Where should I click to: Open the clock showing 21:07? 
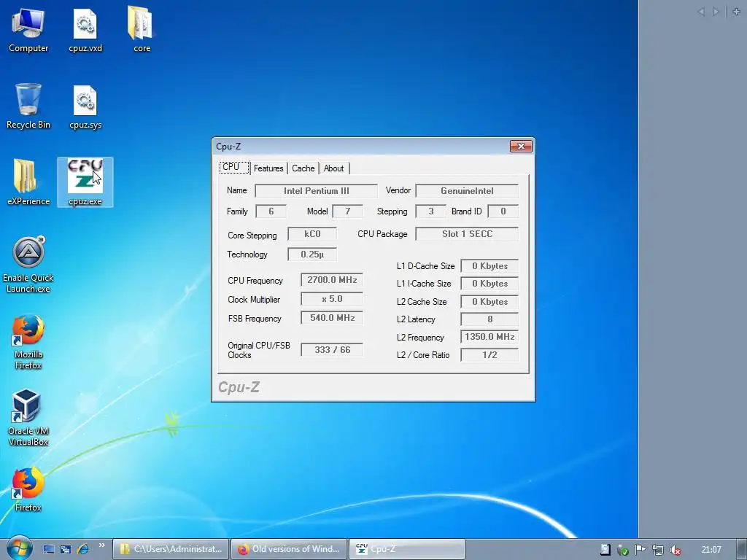pos(711,550)
